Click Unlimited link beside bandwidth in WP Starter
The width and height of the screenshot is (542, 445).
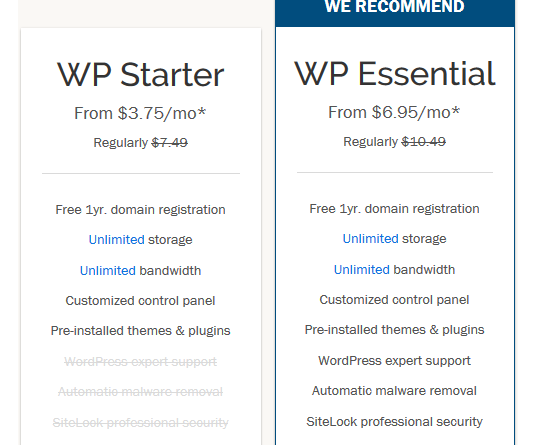pyautogui.click(x=108, y=270)
